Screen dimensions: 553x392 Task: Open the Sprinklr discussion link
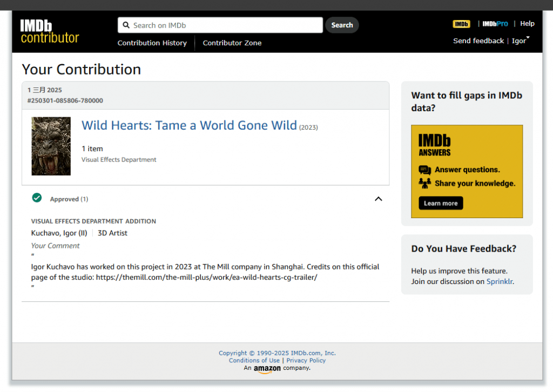pos(500,281)
